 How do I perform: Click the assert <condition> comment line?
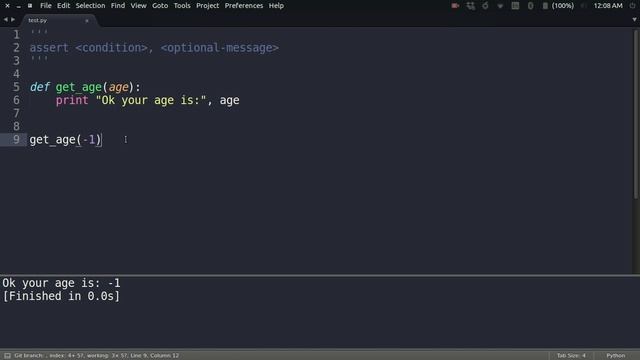(x=154, y=48)
